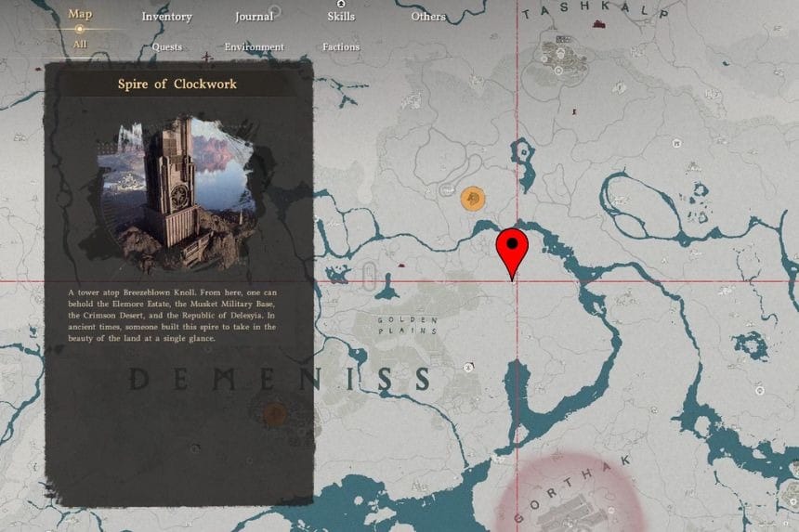Click the orange marker behind the info panel
Screen dimensions: 799x532
pos(274,414)
